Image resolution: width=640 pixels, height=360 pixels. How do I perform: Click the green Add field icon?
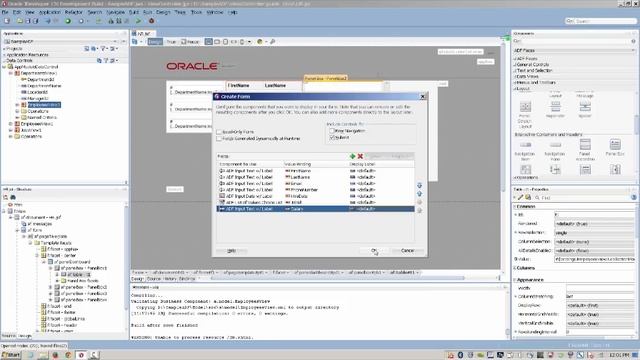tap(352, 156)
